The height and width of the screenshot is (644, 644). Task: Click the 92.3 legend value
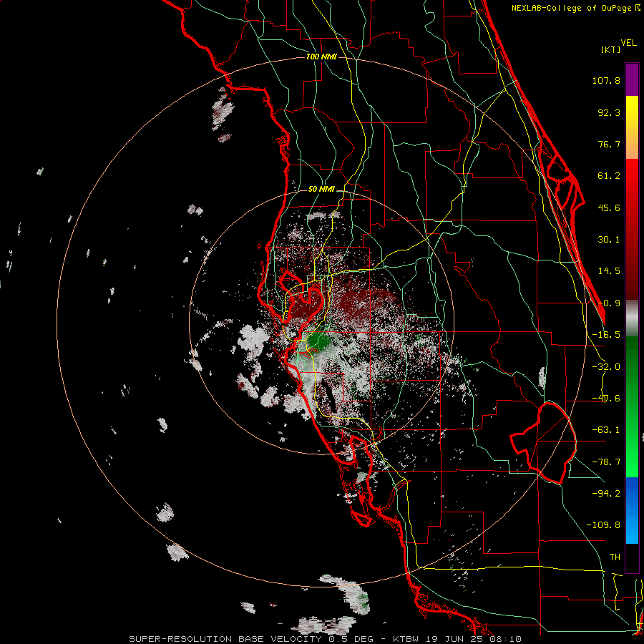coord(609,112)
